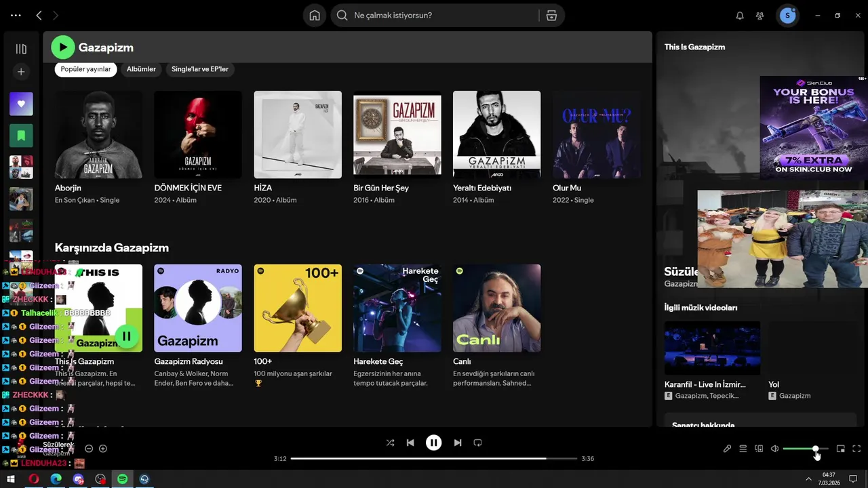Viewport: 868px width, 488px height.
Task: Open Connect to a device icon
Action: click(759, 449)
